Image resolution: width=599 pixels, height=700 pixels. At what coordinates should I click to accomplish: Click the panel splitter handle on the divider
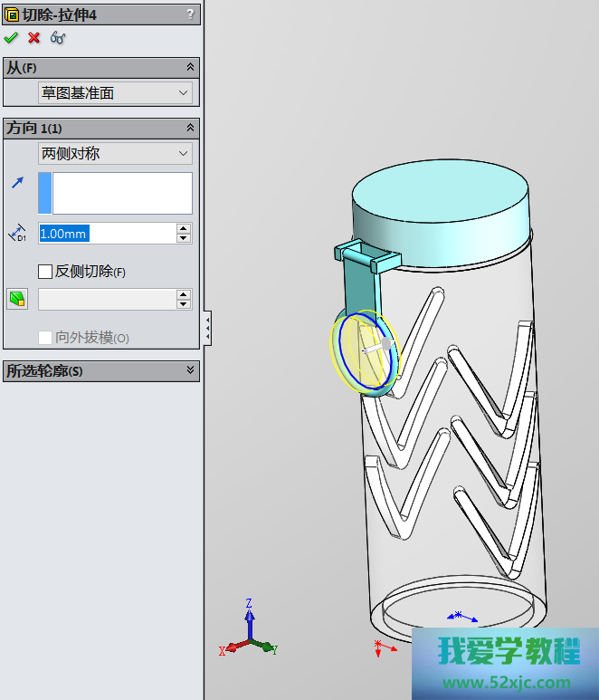[x=207, y=327]
